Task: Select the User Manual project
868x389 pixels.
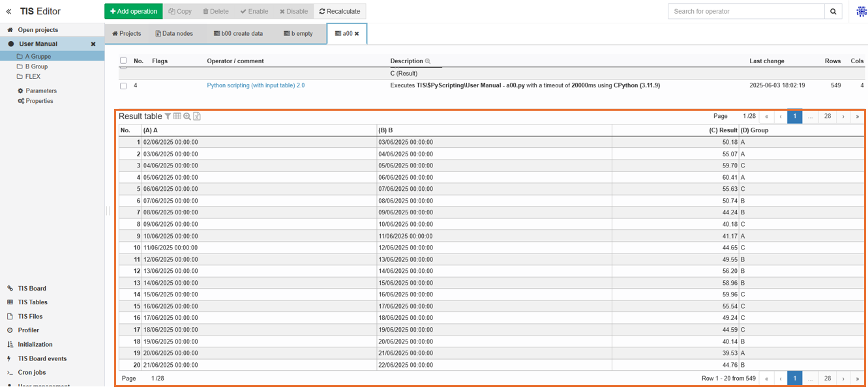Action: [x=38, y=44]
